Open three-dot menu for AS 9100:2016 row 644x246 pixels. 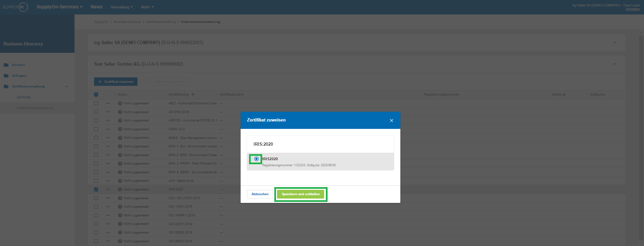[x=108, y=112]
